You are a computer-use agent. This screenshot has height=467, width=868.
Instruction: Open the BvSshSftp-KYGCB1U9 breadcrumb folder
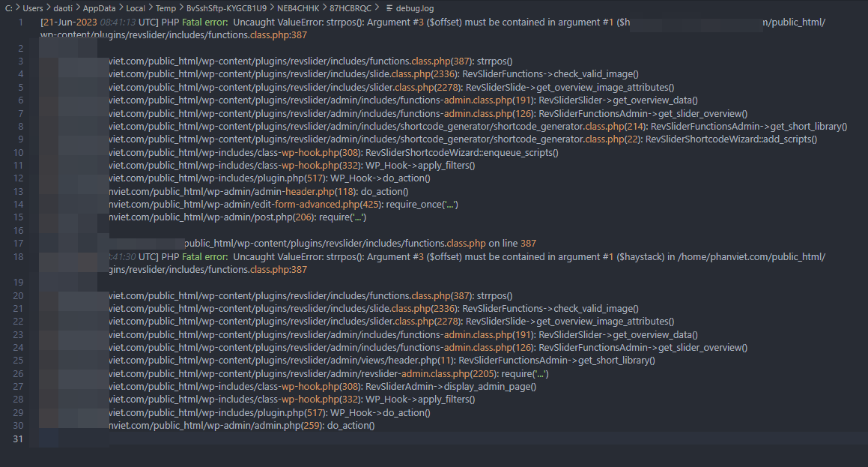pyautogui.click(x=226, y=8)
